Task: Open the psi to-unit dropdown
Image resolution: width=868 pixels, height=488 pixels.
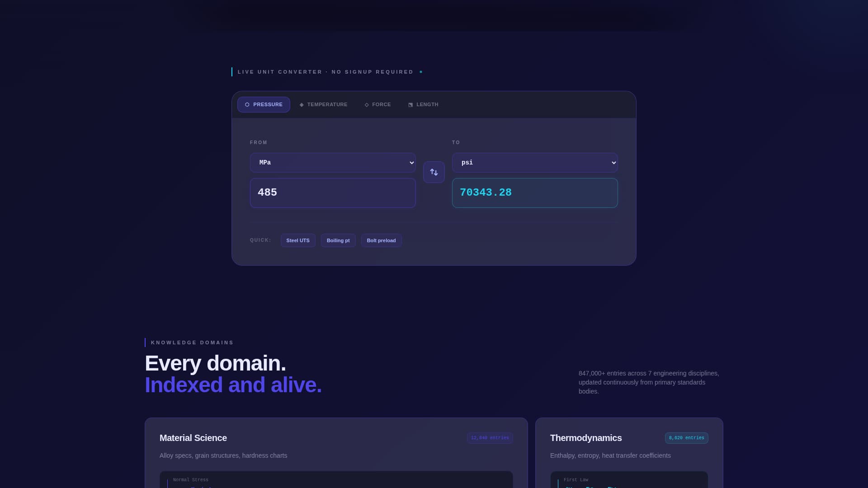Action: point(535,163)
